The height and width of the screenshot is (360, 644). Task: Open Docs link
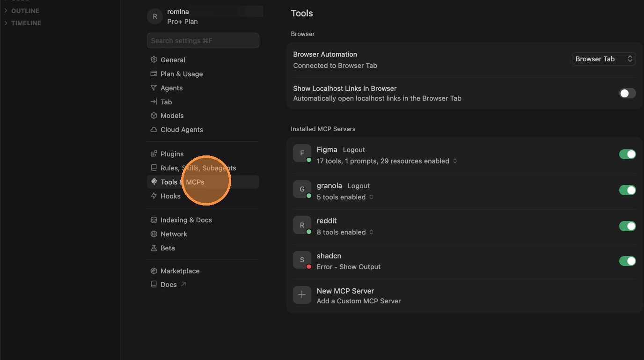[203, 284]
